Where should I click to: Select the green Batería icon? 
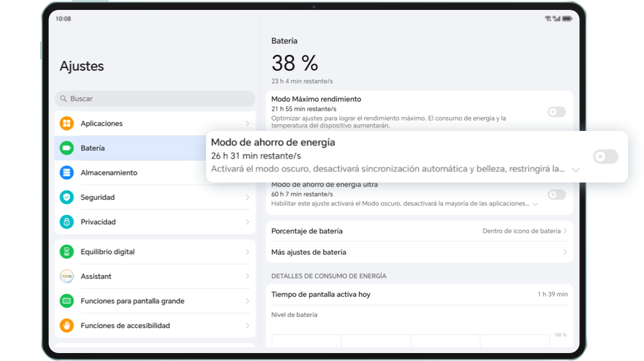pos(67,148)
